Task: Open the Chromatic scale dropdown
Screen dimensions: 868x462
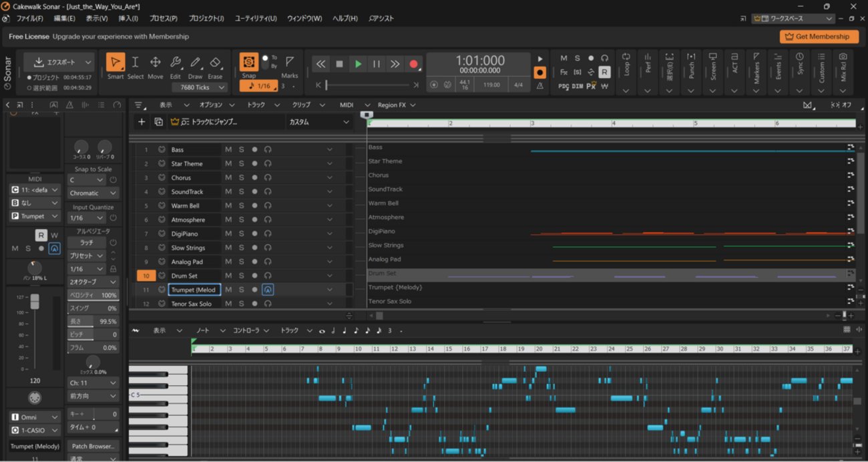Action: pyautogui.click(x=93, y=193)
